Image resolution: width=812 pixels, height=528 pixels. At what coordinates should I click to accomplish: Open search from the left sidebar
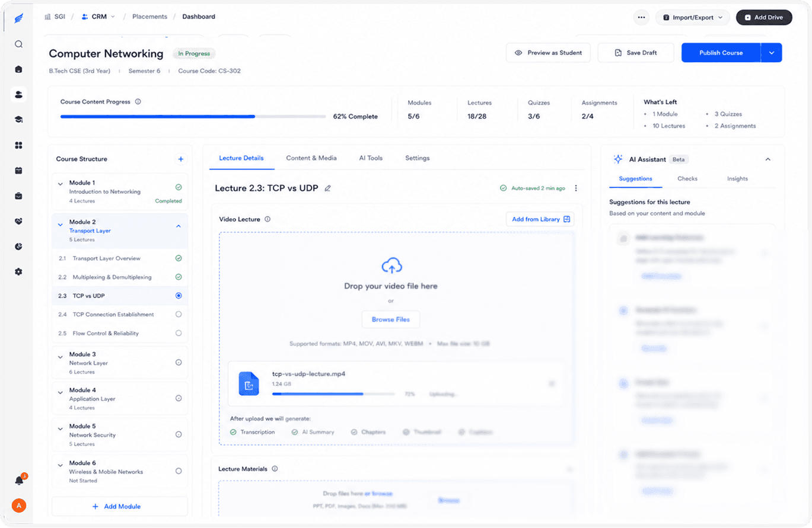point(18,44)
